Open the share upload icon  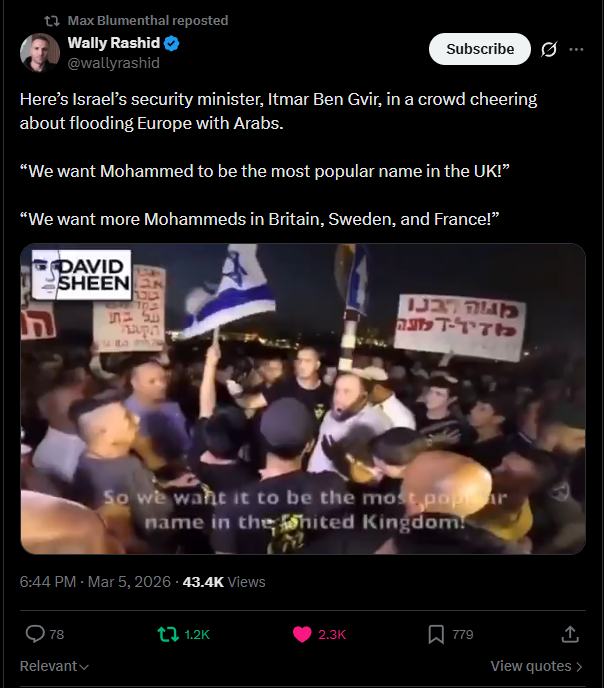[570, 634]
